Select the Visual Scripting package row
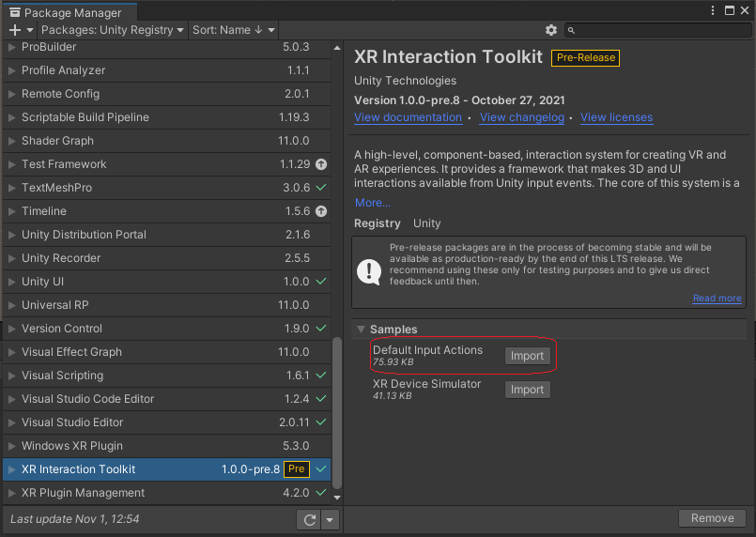 point(167,376)
